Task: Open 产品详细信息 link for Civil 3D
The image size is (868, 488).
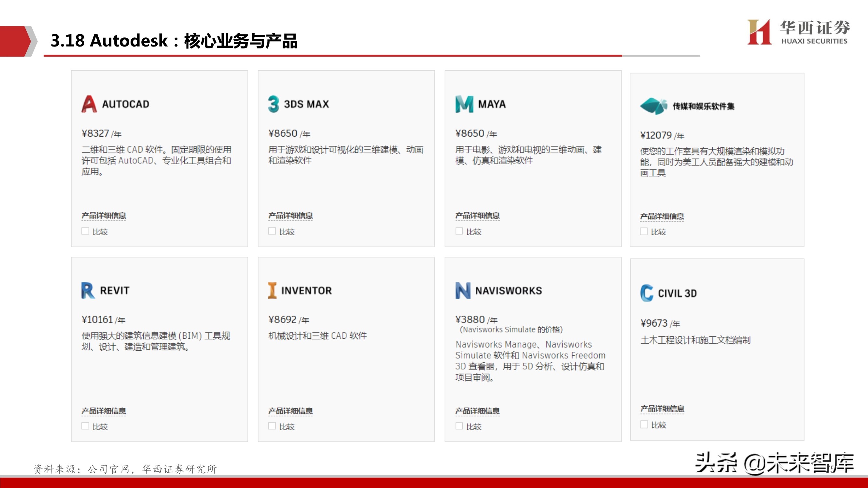Action: (662, 409)
